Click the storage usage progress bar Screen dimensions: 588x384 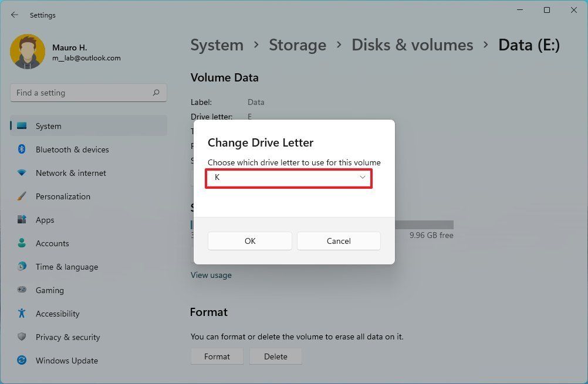pyautogui.click(x=424, y=225)
